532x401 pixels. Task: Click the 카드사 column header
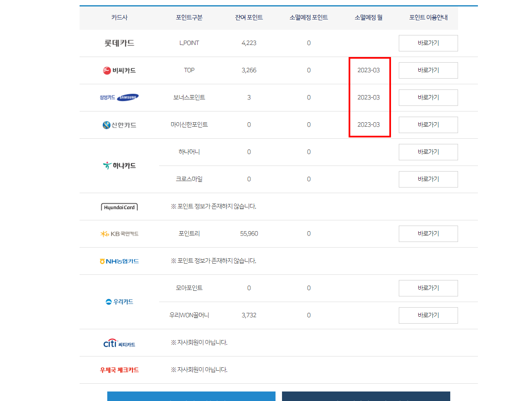tap(119, 18)
